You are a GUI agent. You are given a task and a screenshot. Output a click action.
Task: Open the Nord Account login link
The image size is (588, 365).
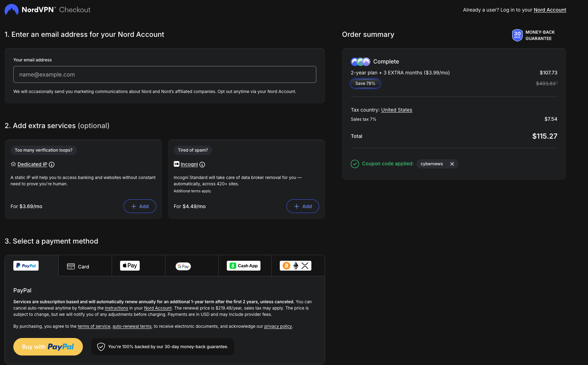click(x=550, y=10)
